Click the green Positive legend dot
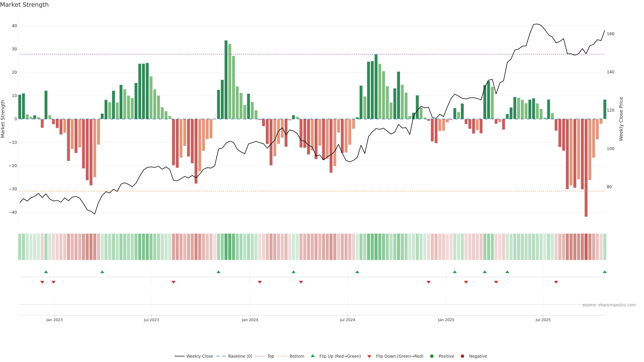 [x=432, y=356]
